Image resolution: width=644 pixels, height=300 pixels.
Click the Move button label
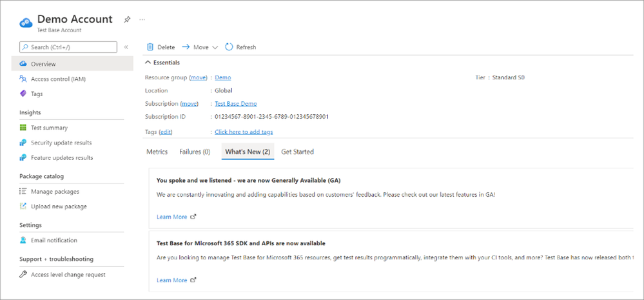pos(201,47)
